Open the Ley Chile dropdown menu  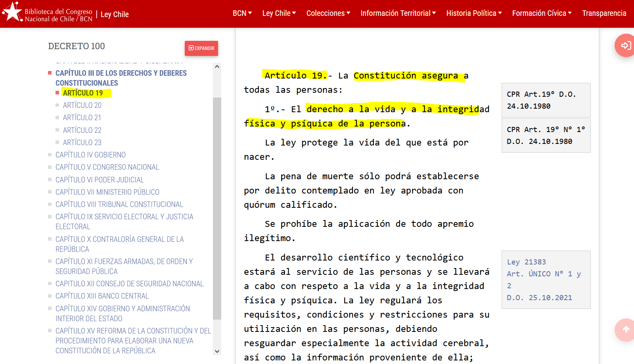279,13
